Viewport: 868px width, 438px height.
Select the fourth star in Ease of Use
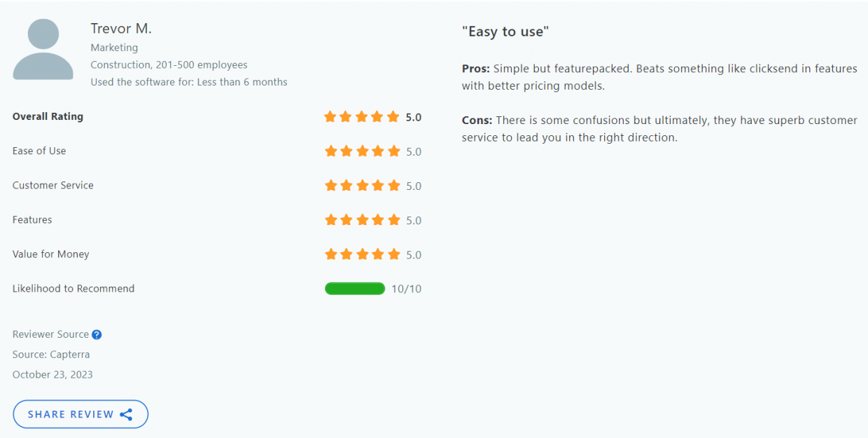click(x=378, y=151)
